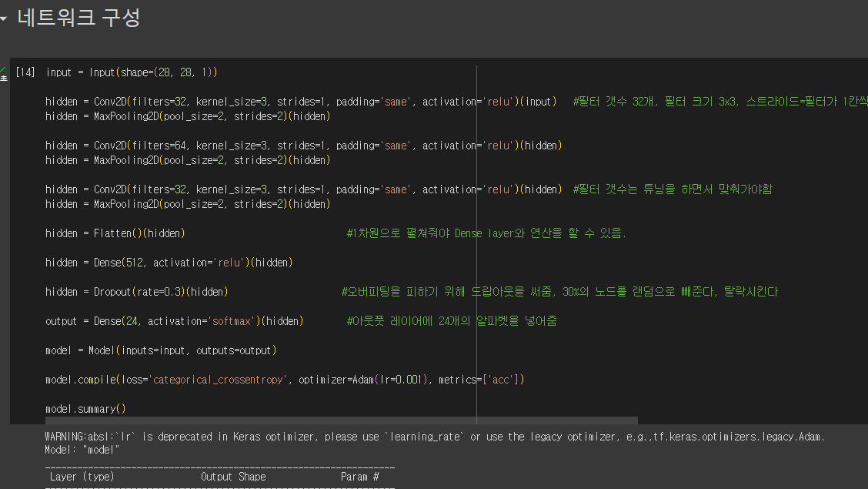Click the model.summary() line
The height and width of the screenshot is (489, 868).
pos(86,409)
